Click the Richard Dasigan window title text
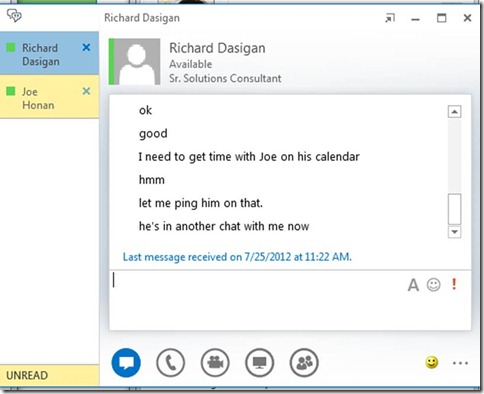 (x=142, y=18)
